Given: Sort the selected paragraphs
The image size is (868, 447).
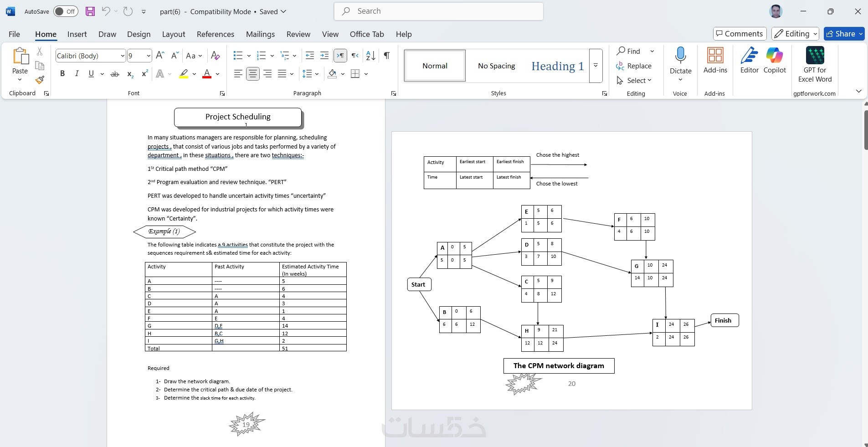Looking at the screenshot, I should pos(371,56).
